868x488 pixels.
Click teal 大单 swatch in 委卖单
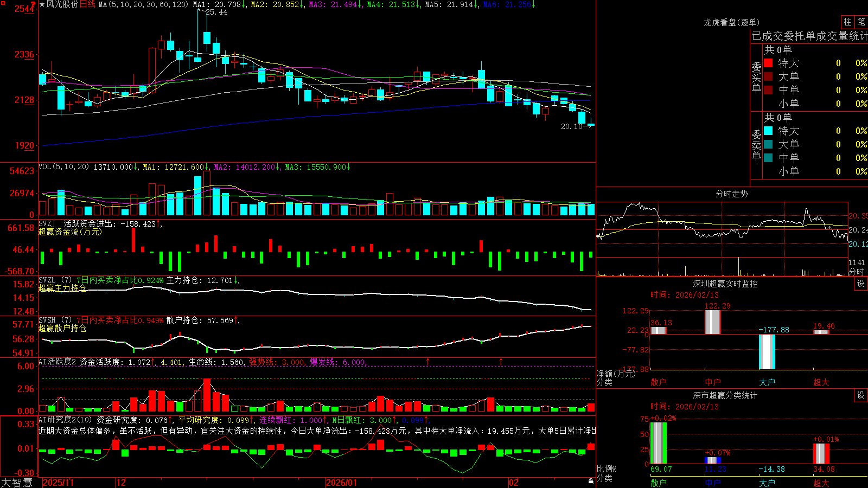[x=768, y=144]
